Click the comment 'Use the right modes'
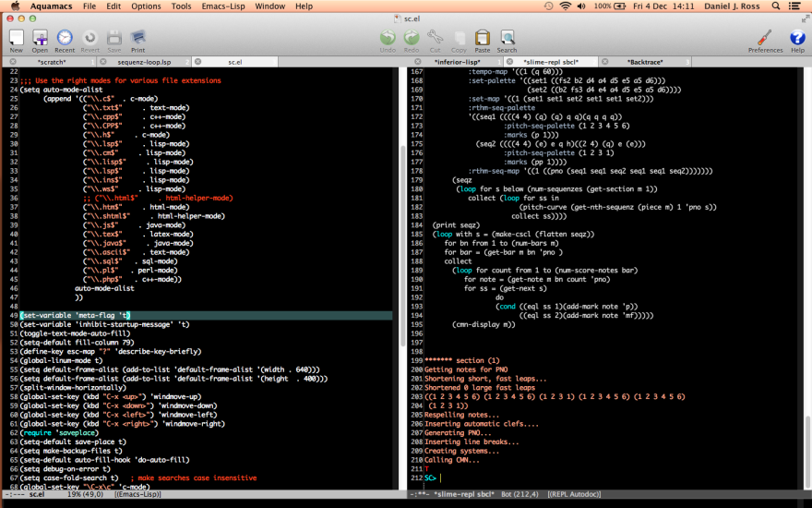This screenshot has width=812, height=508. pyautogui.click(x=120, y=80)
